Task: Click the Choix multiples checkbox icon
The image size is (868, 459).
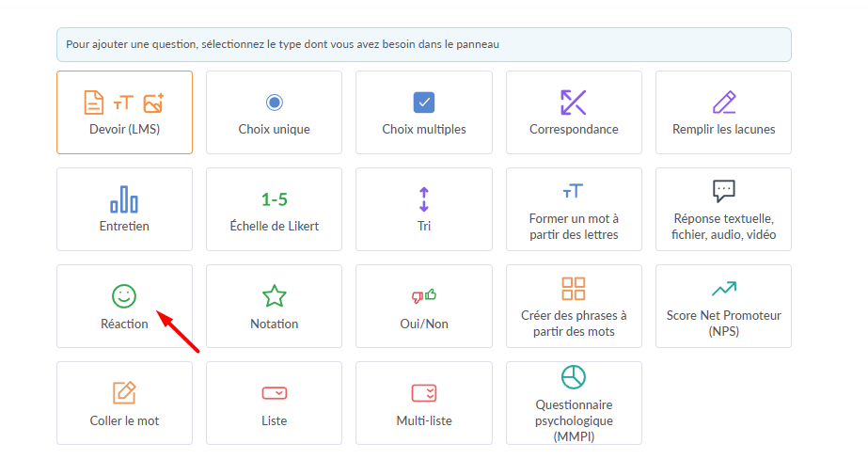Action: [x=424, y=103]
